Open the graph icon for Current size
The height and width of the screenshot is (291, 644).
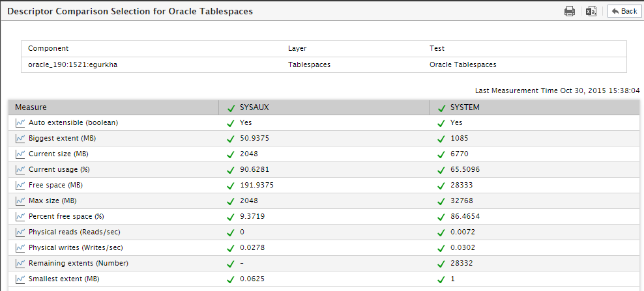(x=20, y=154)
